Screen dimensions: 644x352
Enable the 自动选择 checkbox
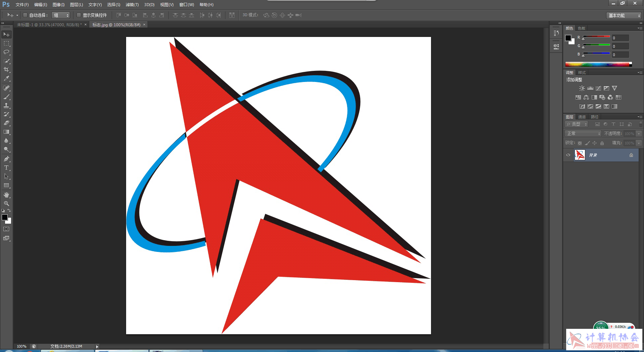pyautogui.click(x=25, y=15)
